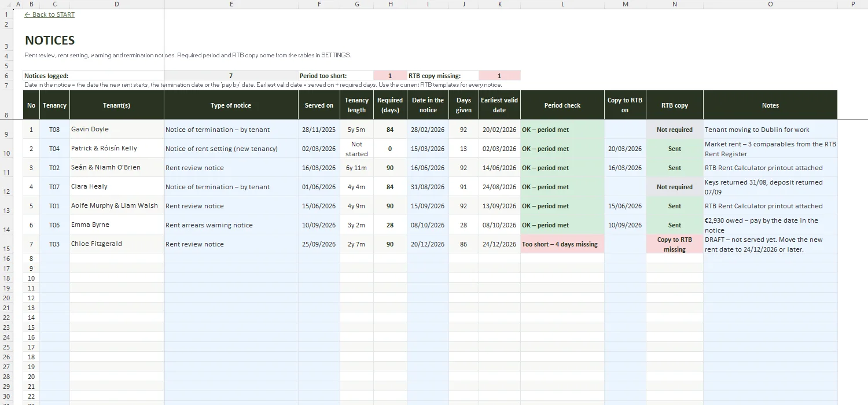Click the Notices logged count 7
Viewport: 868px width, 405px height.
[x=231, y=76]
